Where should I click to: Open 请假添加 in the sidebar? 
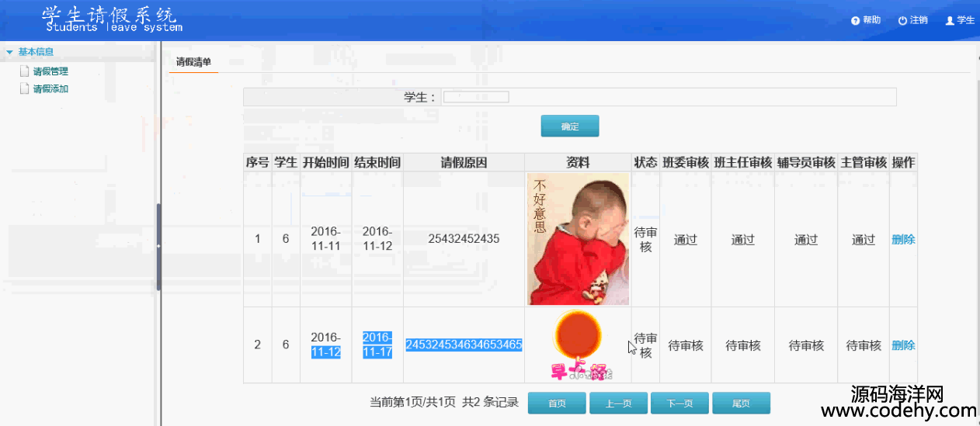(x=50, y=89)
